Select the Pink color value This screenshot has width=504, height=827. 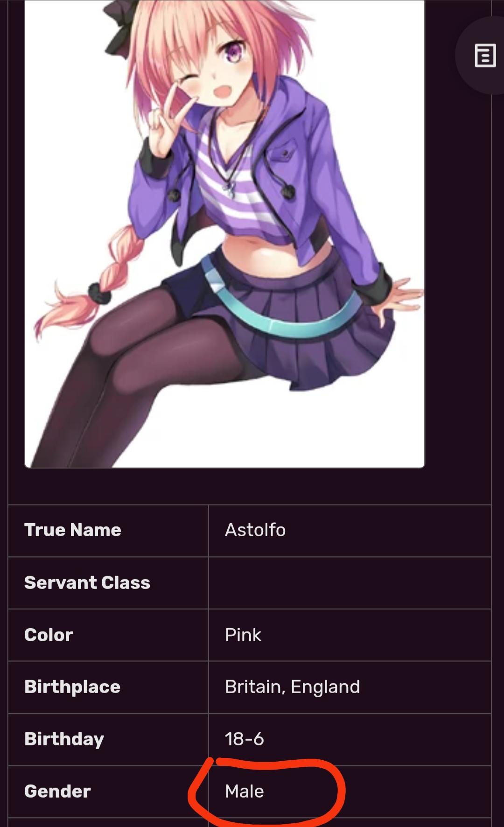(x=243, y=635)
